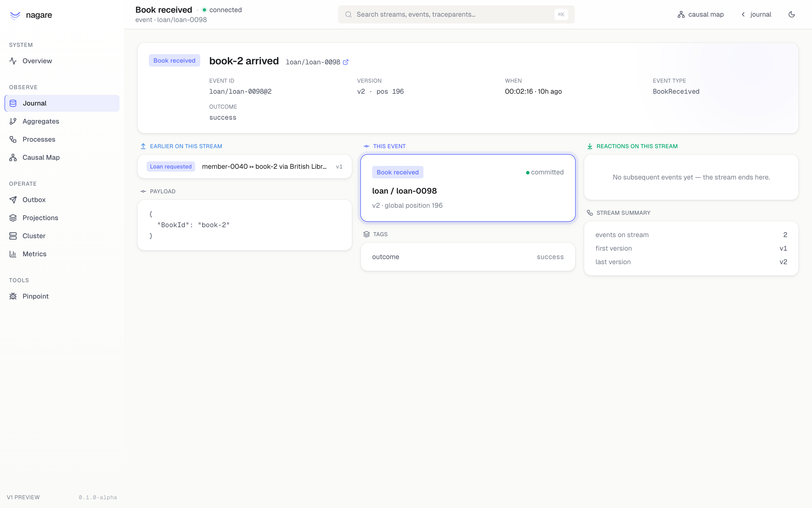Image resolution: width=812 pixels, height=508 pixels.
Task: Click the Outbox paper-plane icon
Action: click(13, 200)
